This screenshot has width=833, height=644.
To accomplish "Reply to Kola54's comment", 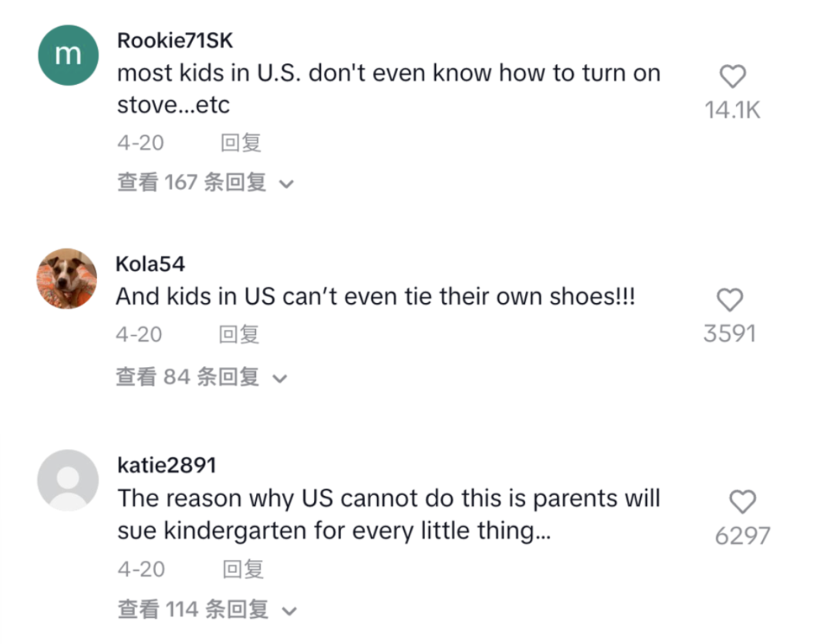I will pos(238,335).
